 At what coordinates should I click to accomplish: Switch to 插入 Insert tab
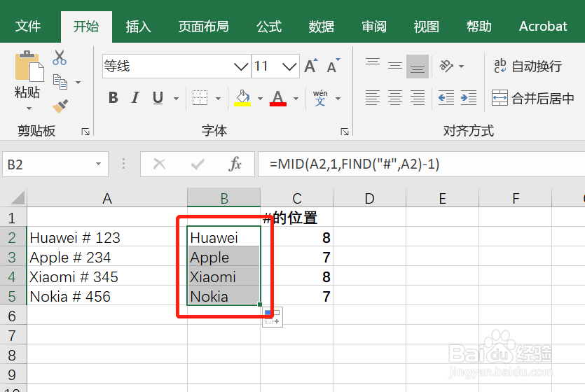[139, 27]
